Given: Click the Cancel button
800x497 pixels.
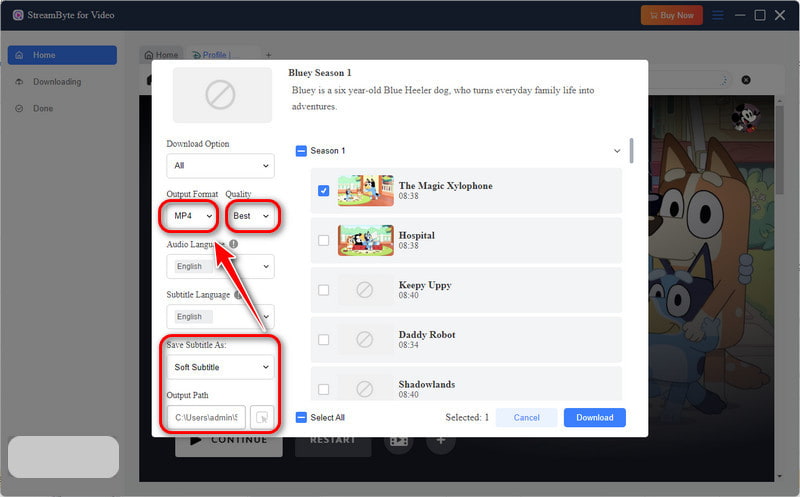Looking at the screenshot, I should click(527, 417).
